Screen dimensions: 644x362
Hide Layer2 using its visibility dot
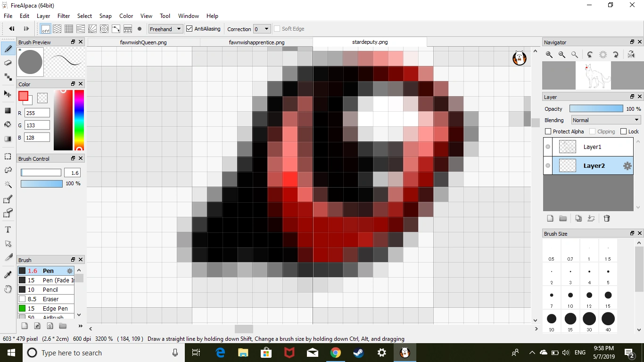548,166
